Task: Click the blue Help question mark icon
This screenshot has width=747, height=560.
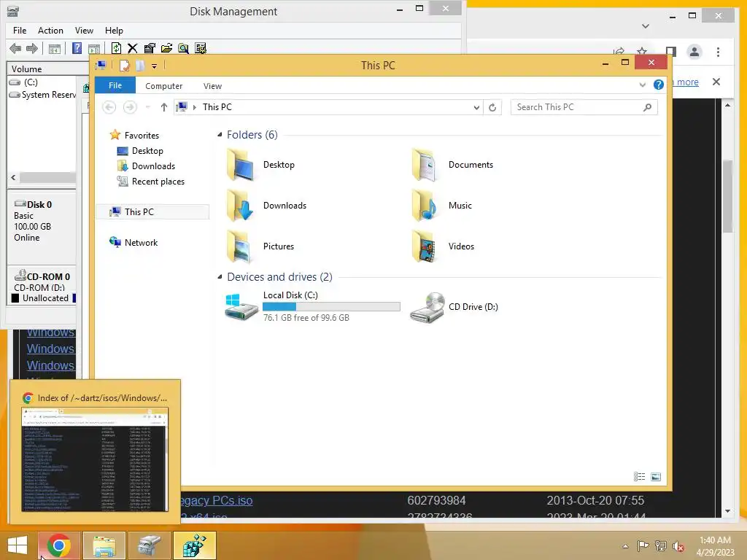Action: point(659,85)
